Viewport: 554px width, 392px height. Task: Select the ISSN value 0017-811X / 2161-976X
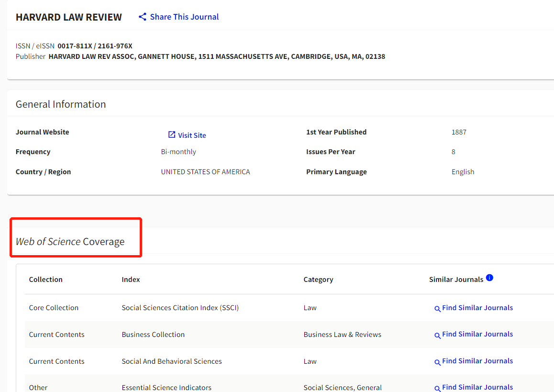[95, 46]
